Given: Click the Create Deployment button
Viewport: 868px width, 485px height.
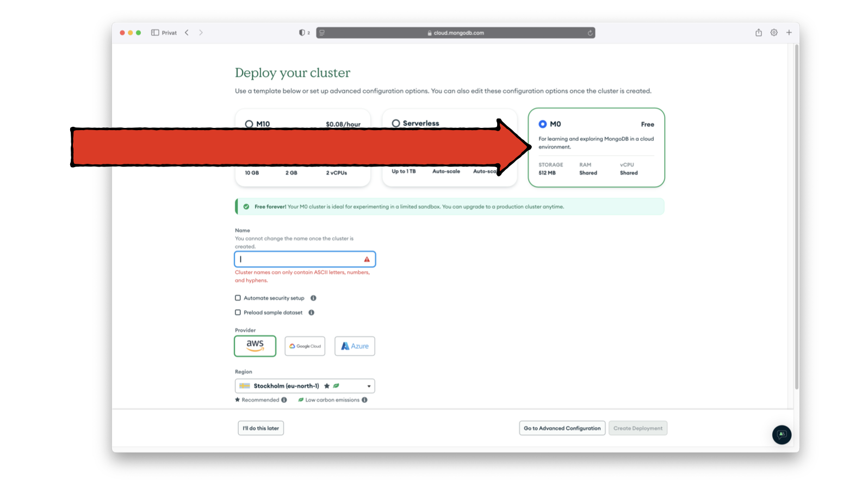Looking at the screenshot, I should pos(638,428).
